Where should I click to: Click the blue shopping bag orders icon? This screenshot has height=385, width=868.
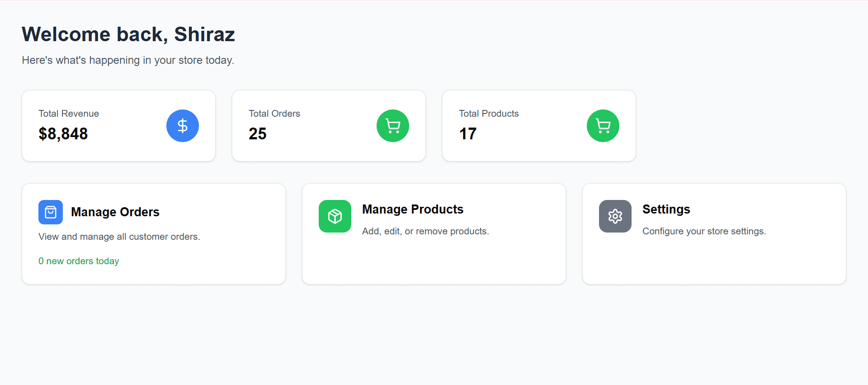point(51,212)
